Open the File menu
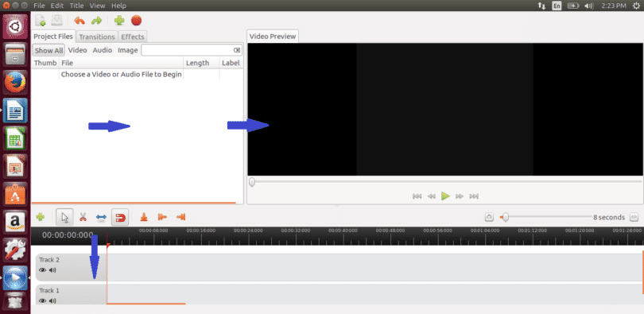Viewport: 644px width, 314px height. click(x=40, y=6)
